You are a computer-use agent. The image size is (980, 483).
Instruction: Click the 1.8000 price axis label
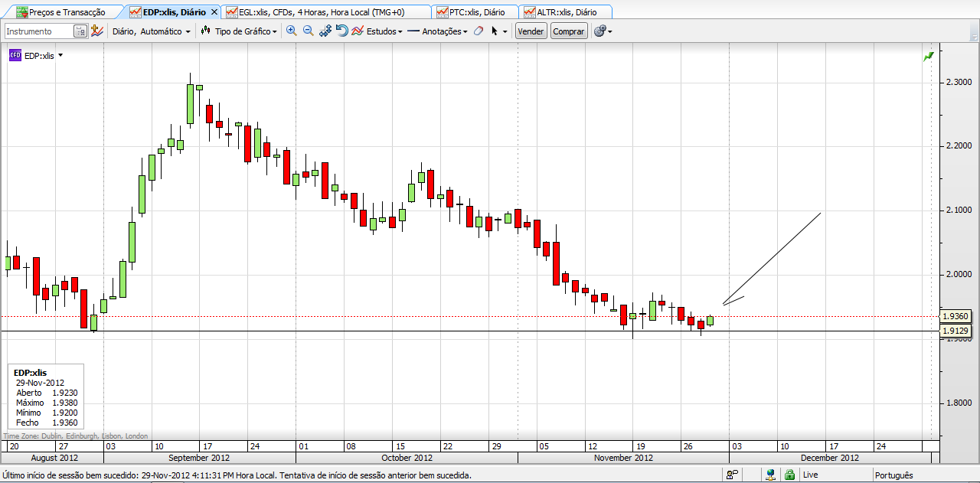point(959,402)
